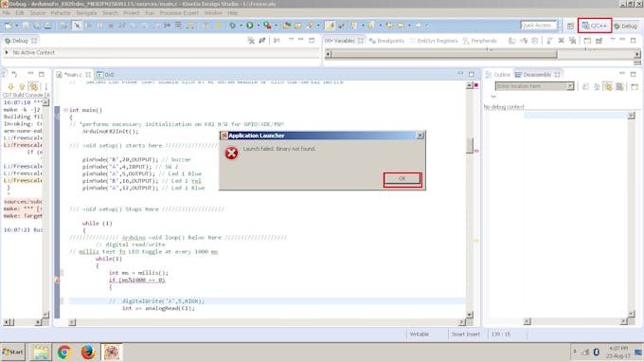Click the Suspend debug icon
This screenshot has height=362, width=644.
coord(100,26)
